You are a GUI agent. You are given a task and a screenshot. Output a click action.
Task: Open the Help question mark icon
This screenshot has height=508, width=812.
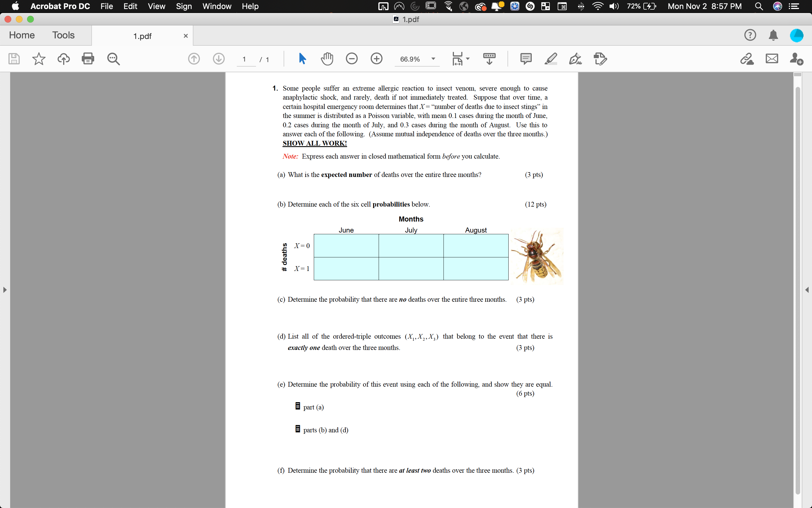tap(750, 35)
